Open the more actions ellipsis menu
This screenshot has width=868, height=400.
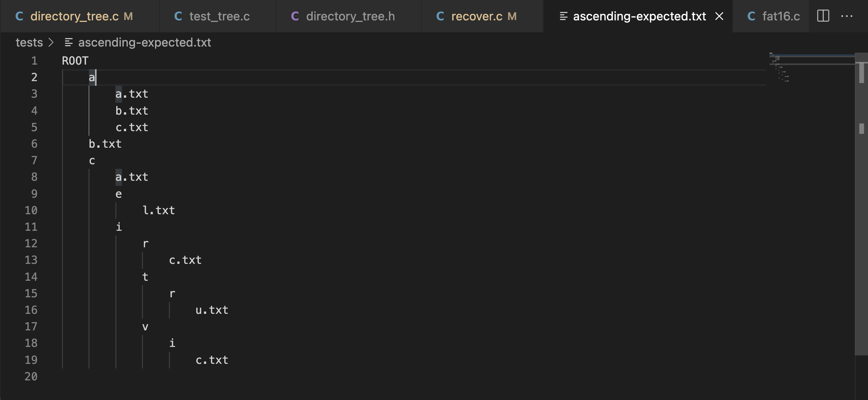(x=846, y=16)
